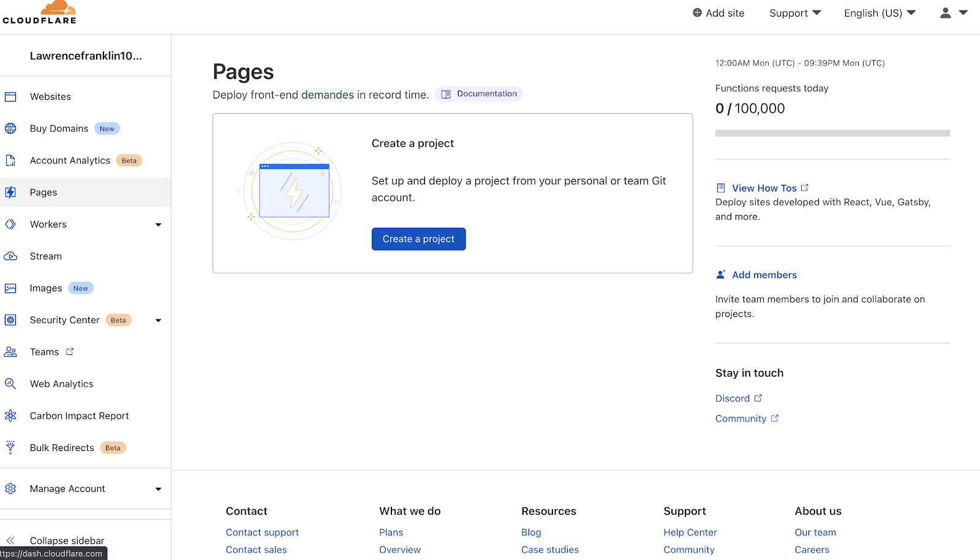Viewport: 980px width, 560px height.
Task: Open the Overview footer link
Action: [x=400, y=550]
